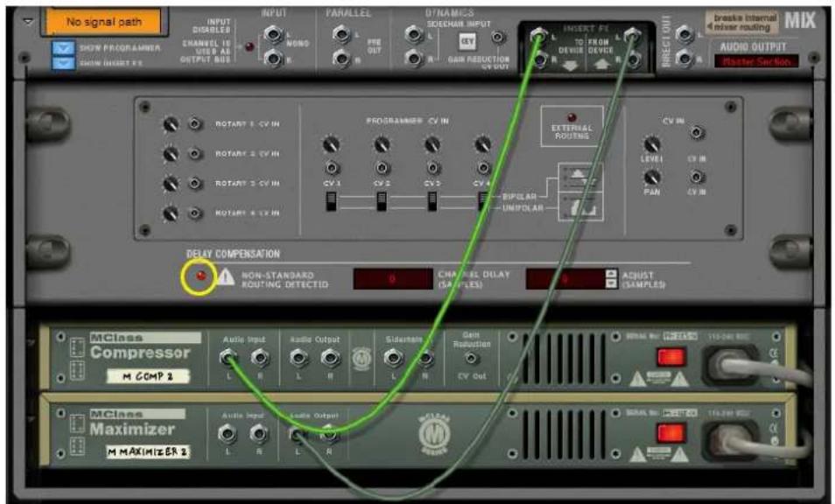Toggle the Maximizer red power switch
This screenshot has width=835, height=504.
tap(671, 433)
